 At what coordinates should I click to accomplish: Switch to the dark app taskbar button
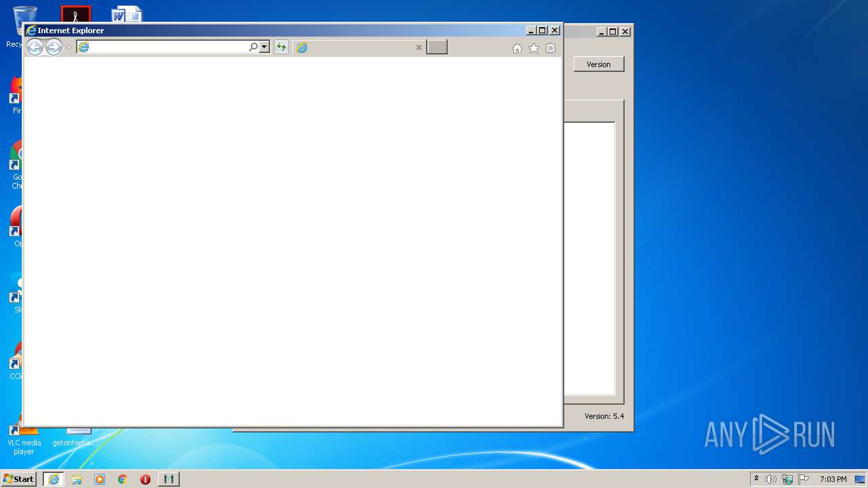click(169, 479)
